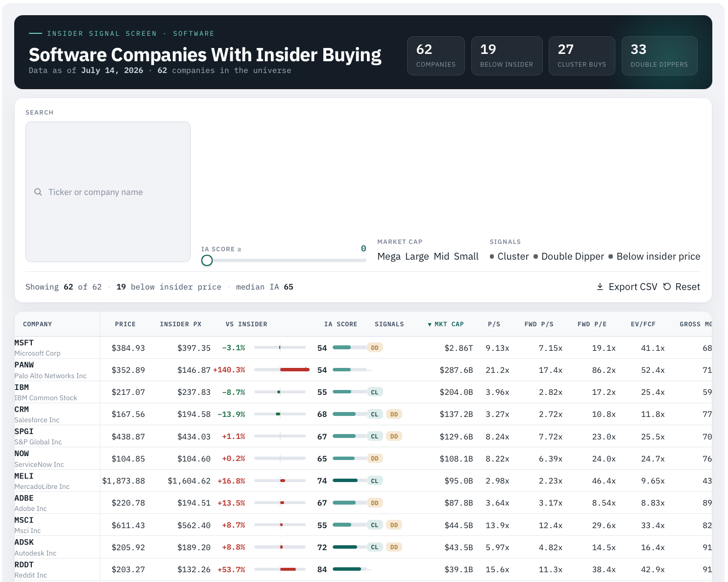Click the +140.3% value for PANW
728x582 pixels.
[x=229, y=370]
